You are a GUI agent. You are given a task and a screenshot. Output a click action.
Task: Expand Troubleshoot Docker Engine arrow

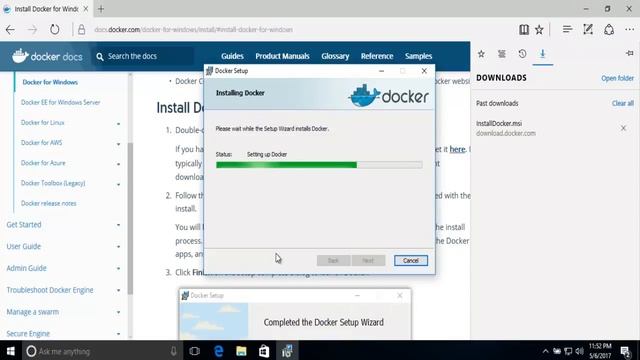[x=118, y=290]
